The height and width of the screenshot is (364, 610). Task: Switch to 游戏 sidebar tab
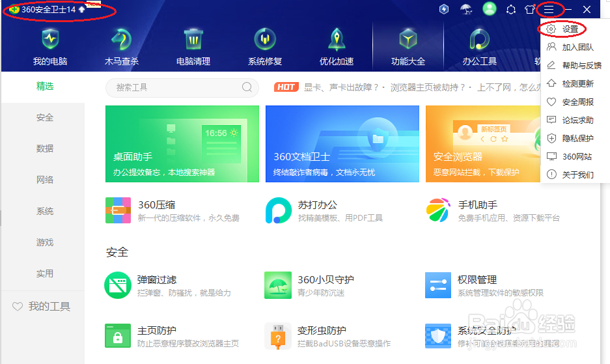click(45, 242)
